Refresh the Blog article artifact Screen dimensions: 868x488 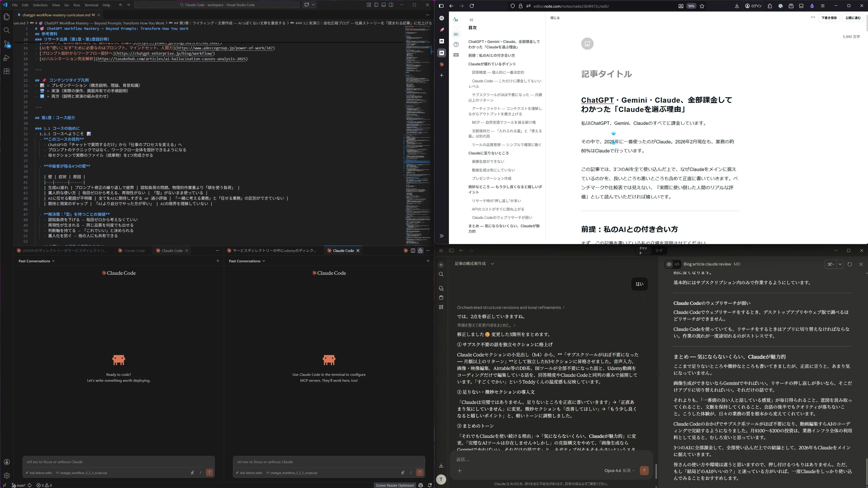coord(849,264)
